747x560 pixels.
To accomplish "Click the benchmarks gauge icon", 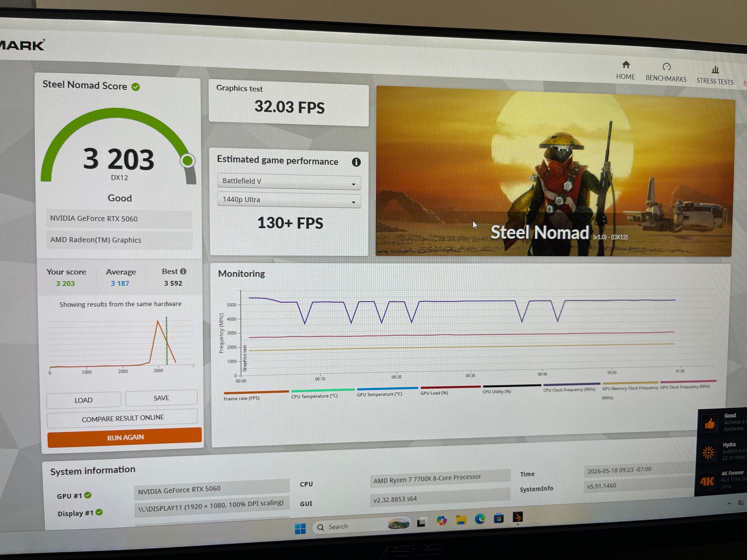I will (666, 67).
